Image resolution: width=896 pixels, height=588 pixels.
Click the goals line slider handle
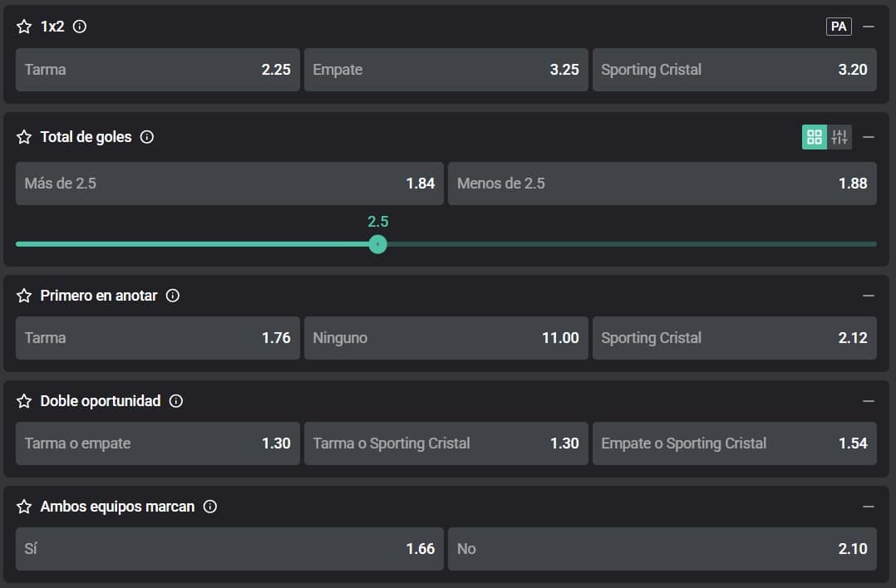click(x=378, y=244)
